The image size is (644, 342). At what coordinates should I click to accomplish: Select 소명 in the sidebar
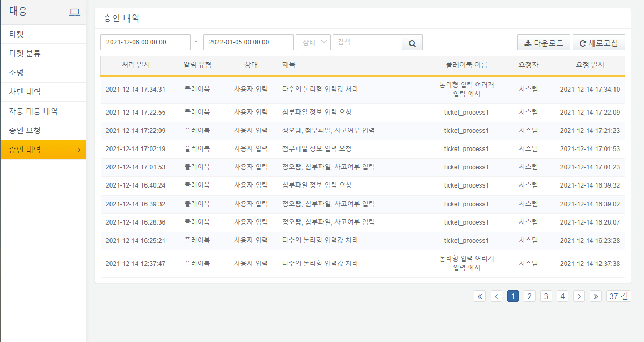click(43, 73)
